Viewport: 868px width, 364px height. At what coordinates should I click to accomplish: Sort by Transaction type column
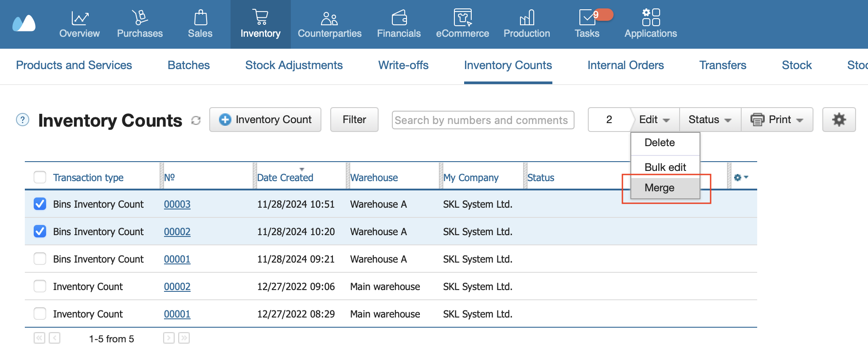[88, 178]
